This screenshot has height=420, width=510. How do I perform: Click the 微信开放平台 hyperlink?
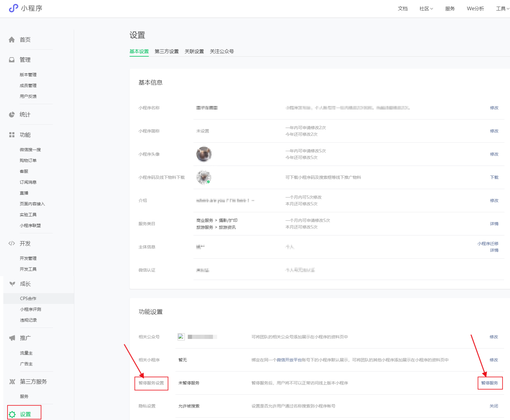(x=289, y=360)
